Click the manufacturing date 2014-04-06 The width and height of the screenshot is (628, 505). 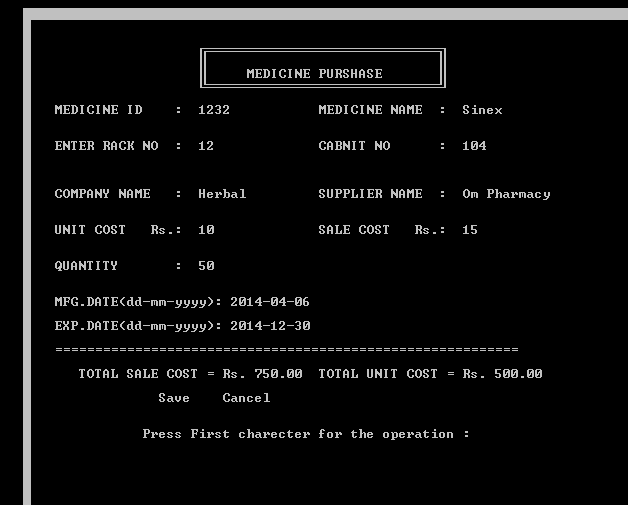point(270,302)
